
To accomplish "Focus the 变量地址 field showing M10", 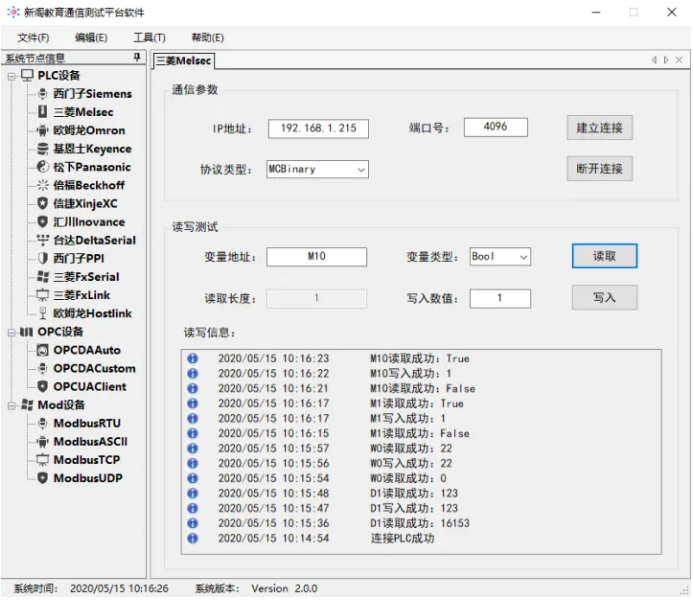I will point(316,257).
